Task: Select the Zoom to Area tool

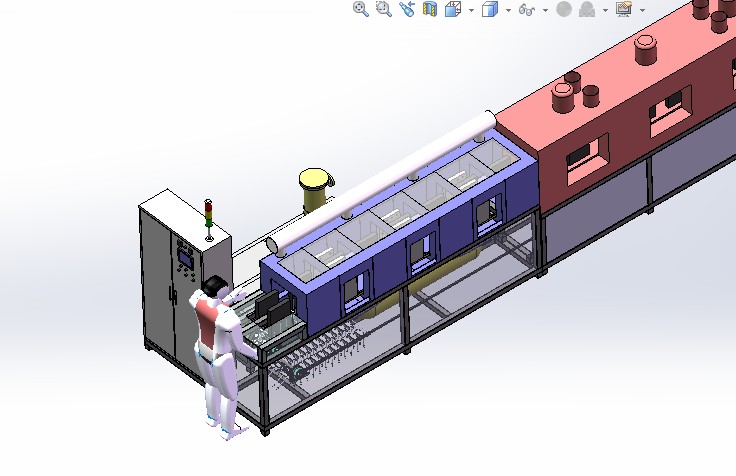Action: (383, 9)
